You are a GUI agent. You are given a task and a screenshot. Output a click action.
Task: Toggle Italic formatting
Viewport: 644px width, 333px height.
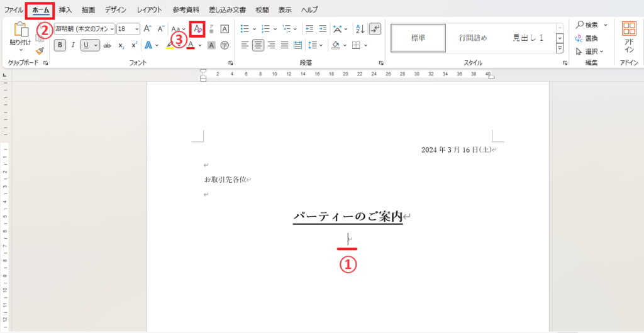coord(73,45)
